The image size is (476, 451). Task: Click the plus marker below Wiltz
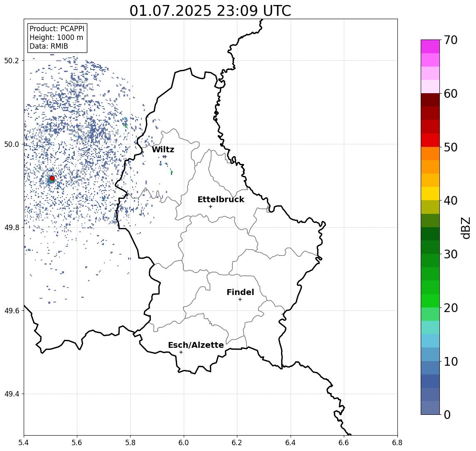point(165,156)
